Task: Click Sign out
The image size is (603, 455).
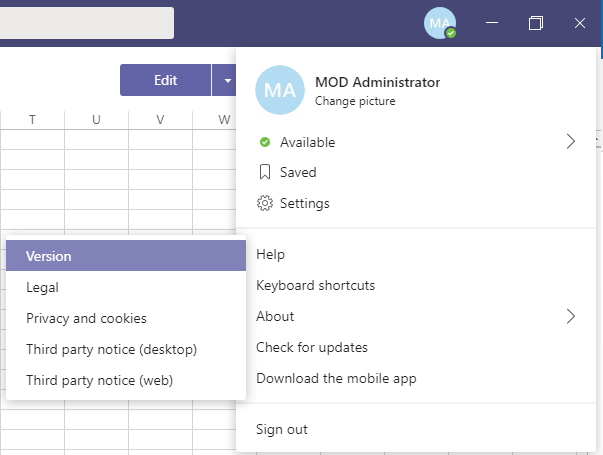Action: coord(416,429)
